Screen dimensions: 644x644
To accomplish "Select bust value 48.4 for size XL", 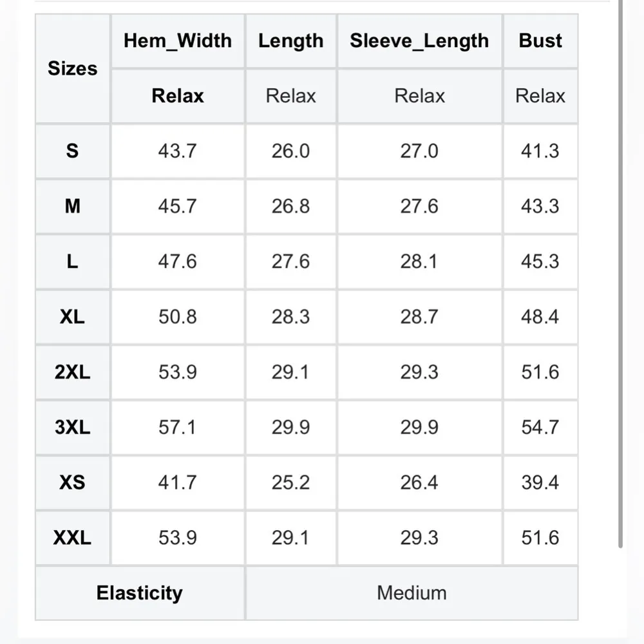I will click(x=540, y=317).
